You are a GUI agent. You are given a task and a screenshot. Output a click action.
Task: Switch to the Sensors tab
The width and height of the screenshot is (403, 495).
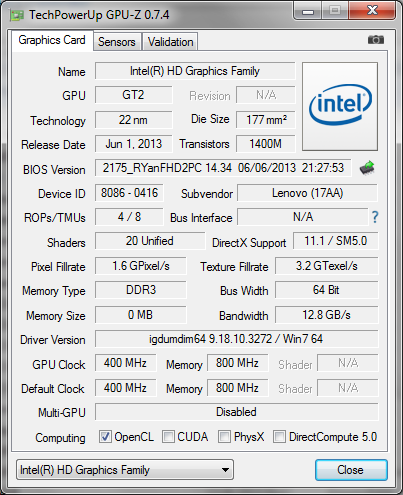tap(117, 42)
